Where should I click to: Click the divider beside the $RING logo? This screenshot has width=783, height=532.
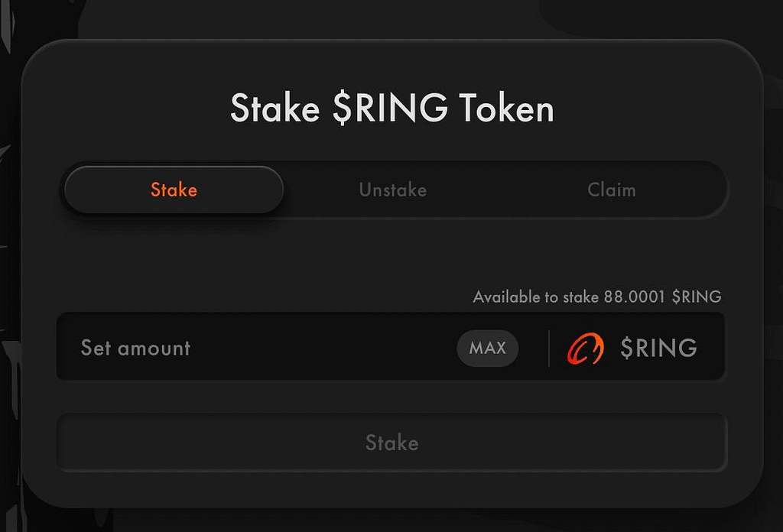[x=549, y=349]
